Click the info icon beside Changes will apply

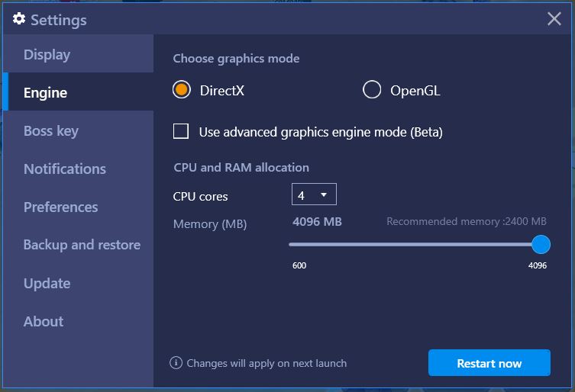tap(176, 363)
